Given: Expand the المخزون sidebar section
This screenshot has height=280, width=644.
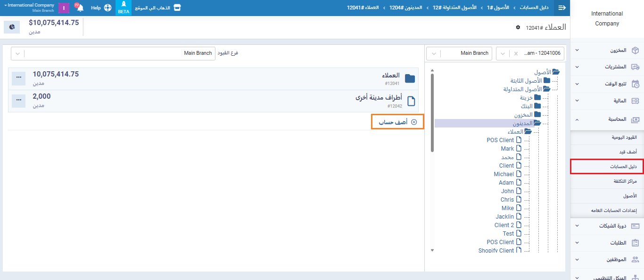Looking at the screenshot, I should (x=607, y=50).
